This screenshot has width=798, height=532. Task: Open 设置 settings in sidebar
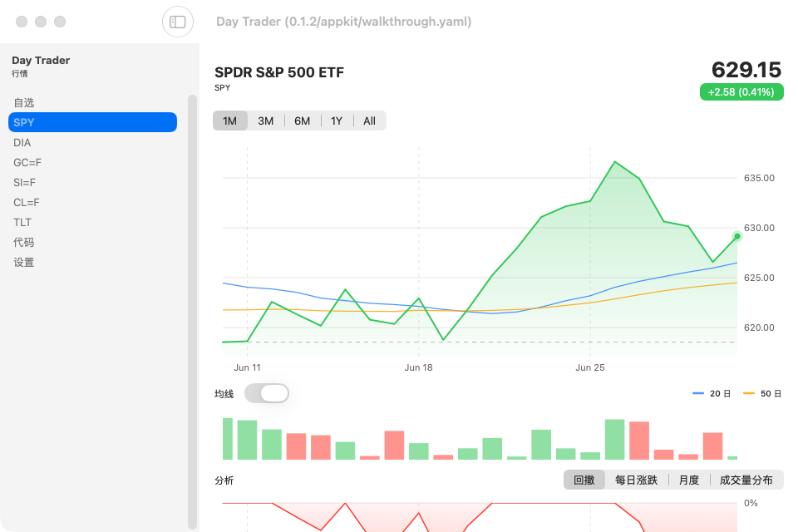92,262
